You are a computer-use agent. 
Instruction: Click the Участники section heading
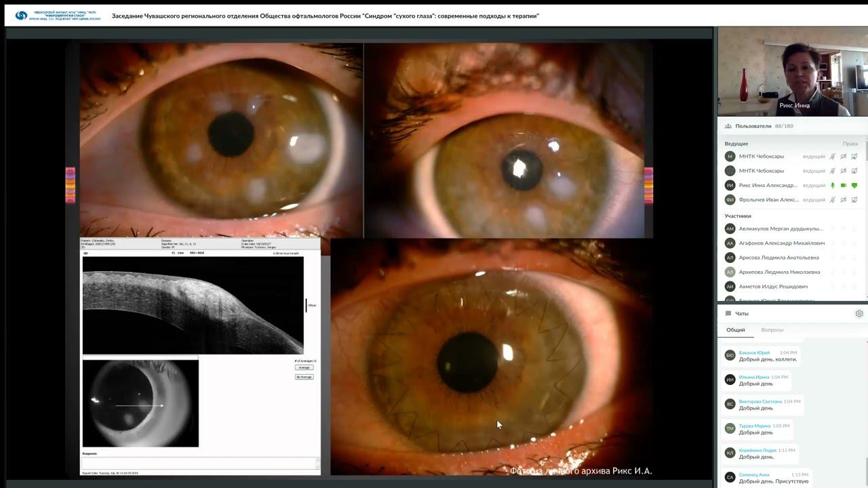pyautogui.click(x=738, y=216)
